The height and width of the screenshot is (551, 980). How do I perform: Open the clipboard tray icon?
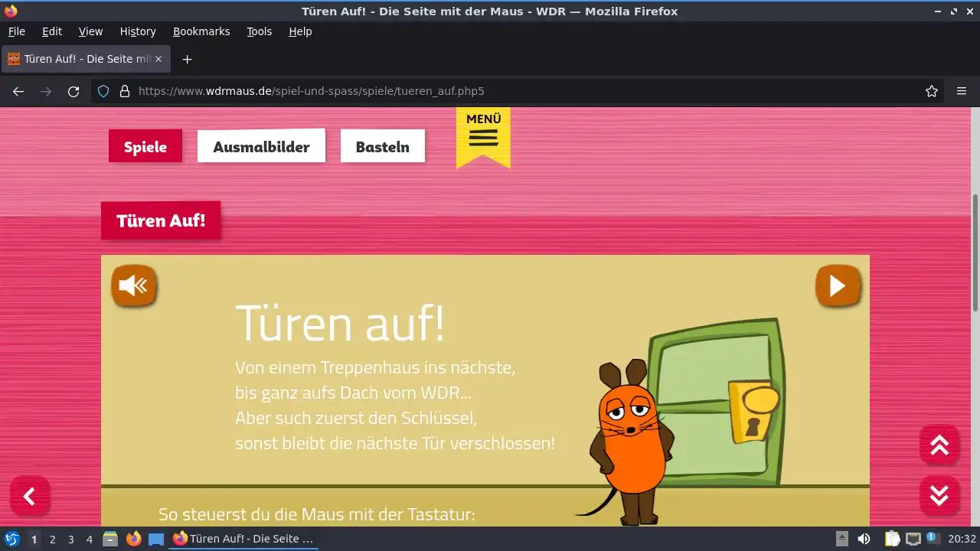click(892, 539)
